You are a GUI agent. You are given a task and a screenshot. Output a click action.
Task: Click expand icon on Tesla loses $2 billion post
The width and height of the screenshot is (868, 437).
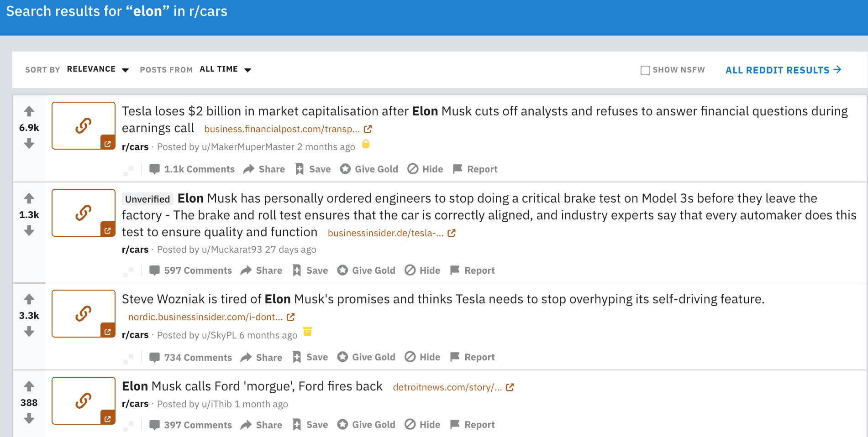[128, 170]
